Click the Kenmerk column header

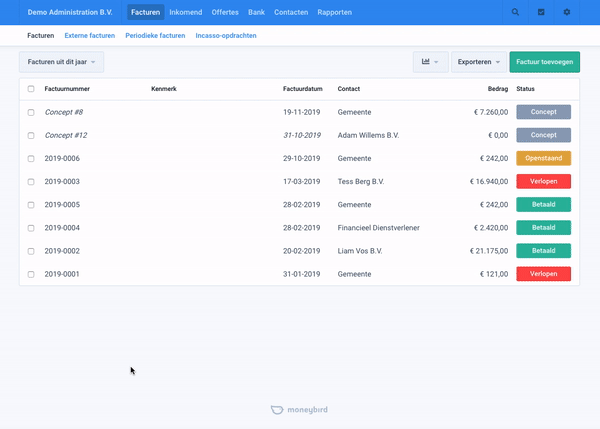click(164, 89)
